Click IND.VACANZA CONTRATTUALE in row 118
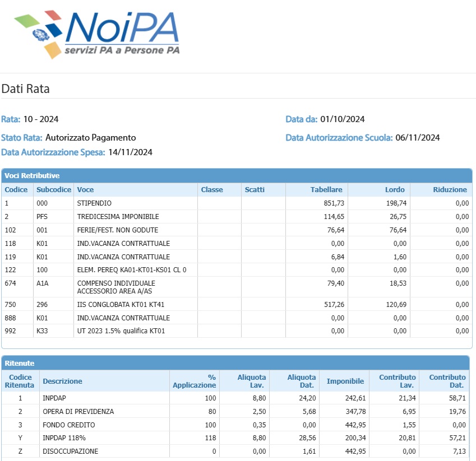Image resolution: width=476 pixels, height=461 pixels. click(x=123, y=244)
